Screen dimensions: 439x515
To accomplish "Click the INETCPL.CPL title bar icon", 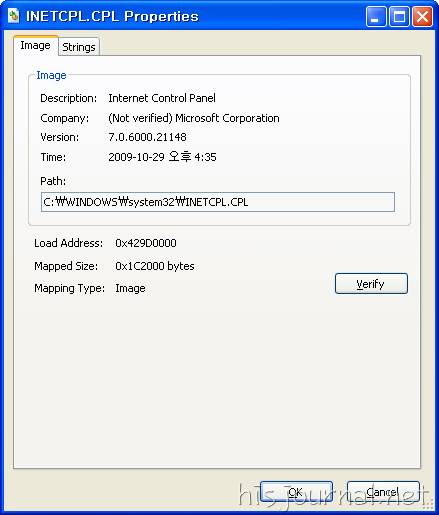I will click(14, 16).
